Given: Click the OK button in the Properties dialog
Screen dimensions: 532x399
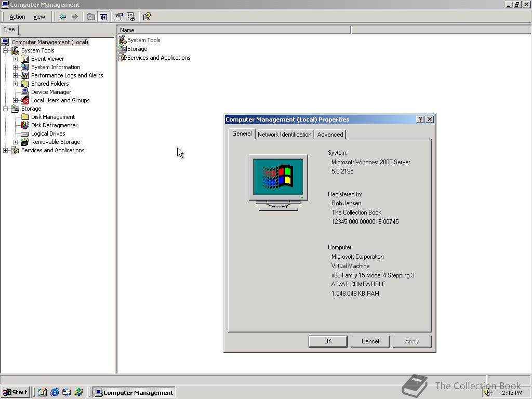Looking at the screenshot, I should pyautogui.click(x=328, y=341).
